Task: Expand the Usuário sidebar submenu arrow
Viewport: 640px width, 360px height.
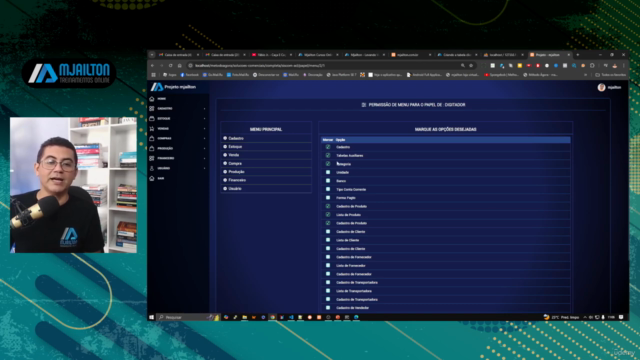Action: click(x=204, y=168)
